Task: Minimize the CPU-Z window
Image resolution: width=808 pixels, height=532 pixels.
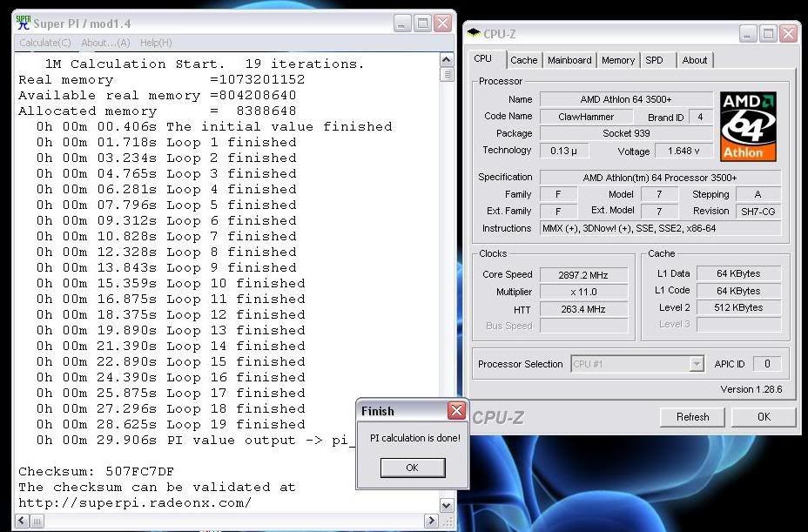Action: [748, 34]
